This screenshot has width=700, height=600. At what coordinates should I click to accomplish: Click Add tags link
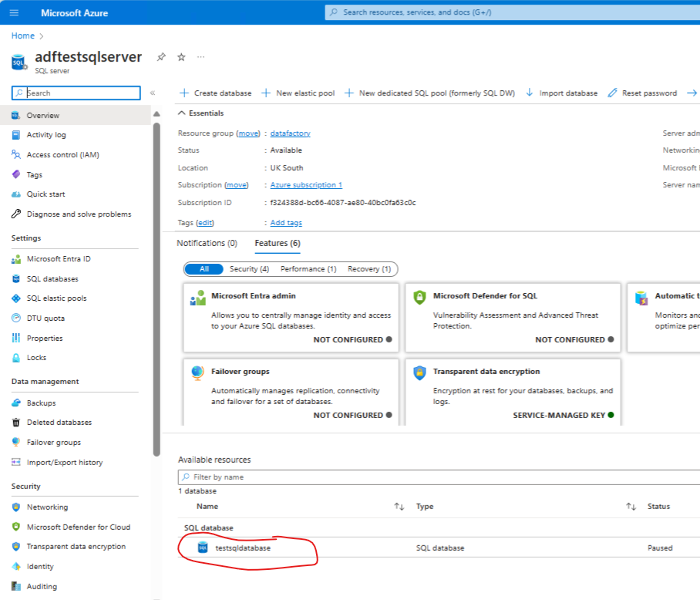(286, 223)
